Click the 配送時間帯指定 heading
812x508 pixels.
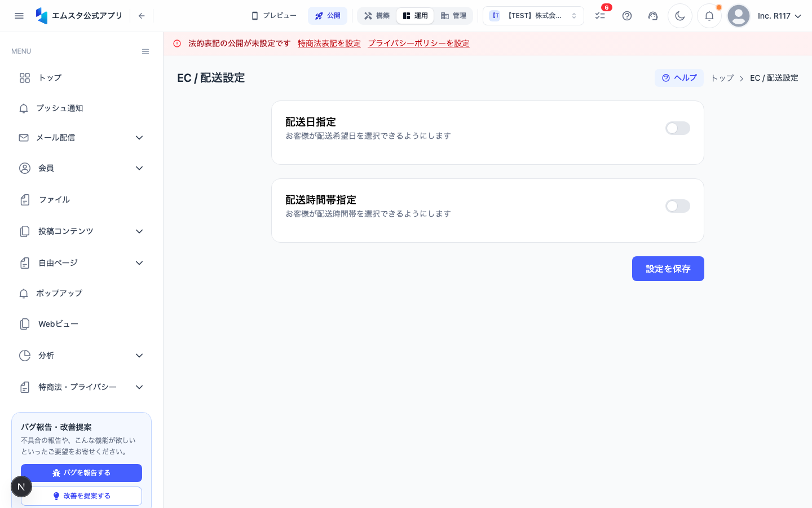(321, 200)
